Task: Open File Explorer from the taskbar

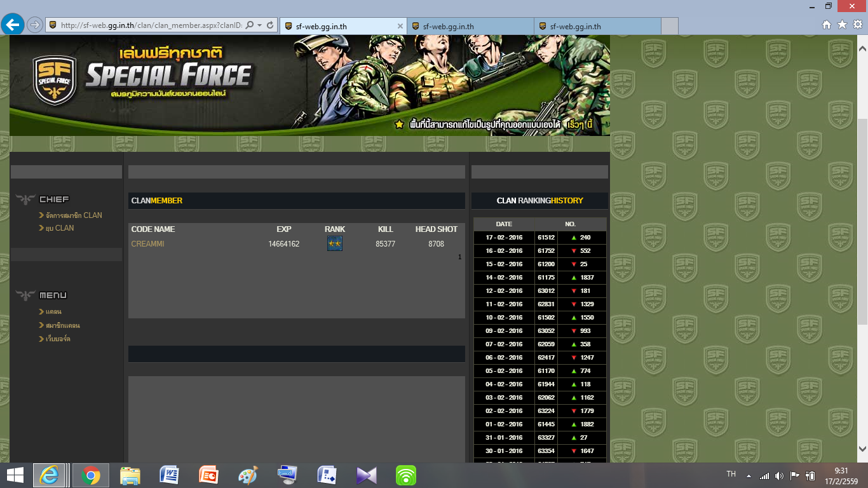Action: (130, 475)
